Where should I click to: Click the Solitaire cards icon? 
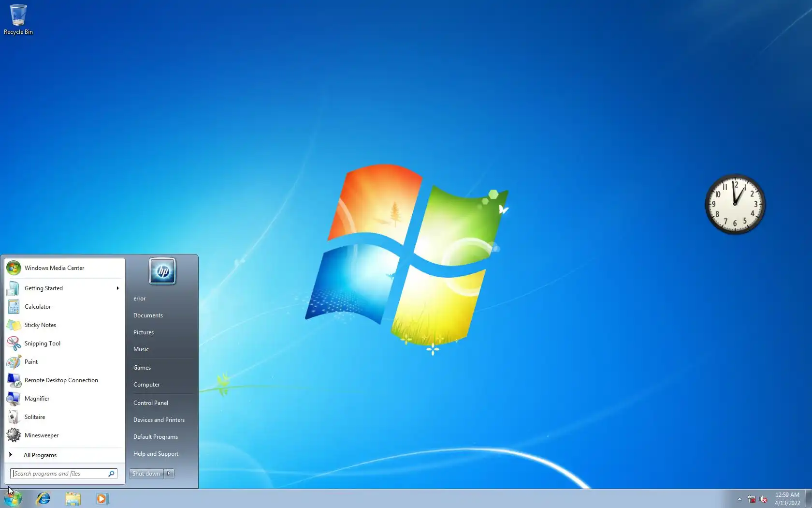pos(14,417)
